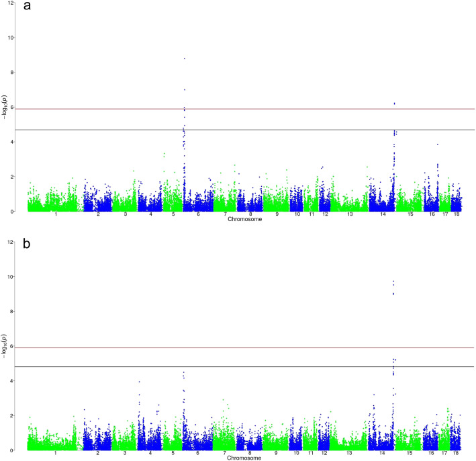This screenshot has width=476, height=461.
Task: Click y-axis tick "0" in panel b
Action: click(x=12, y=450)
